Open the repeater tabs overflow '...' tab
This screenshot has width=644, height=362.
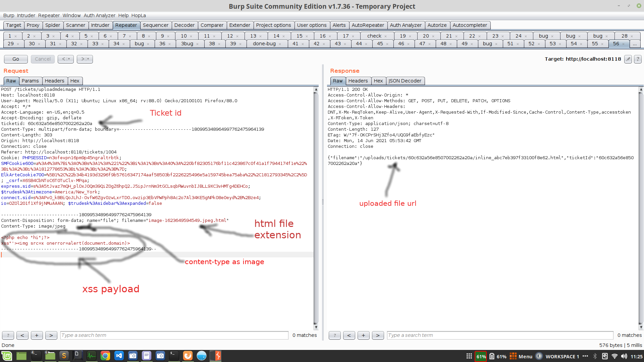pyautogui.click(x=635, y=44)
